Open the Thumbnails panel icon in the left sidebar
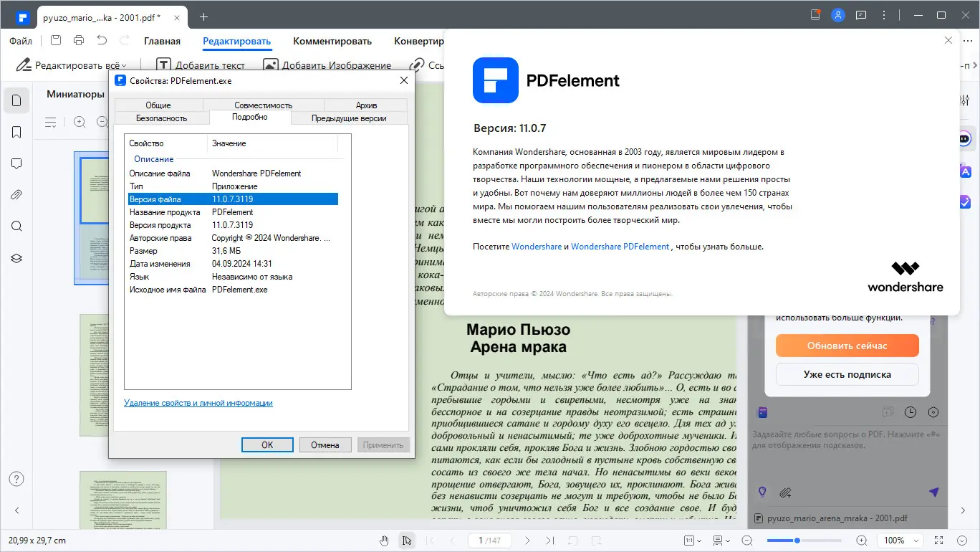 pos(16,100)
